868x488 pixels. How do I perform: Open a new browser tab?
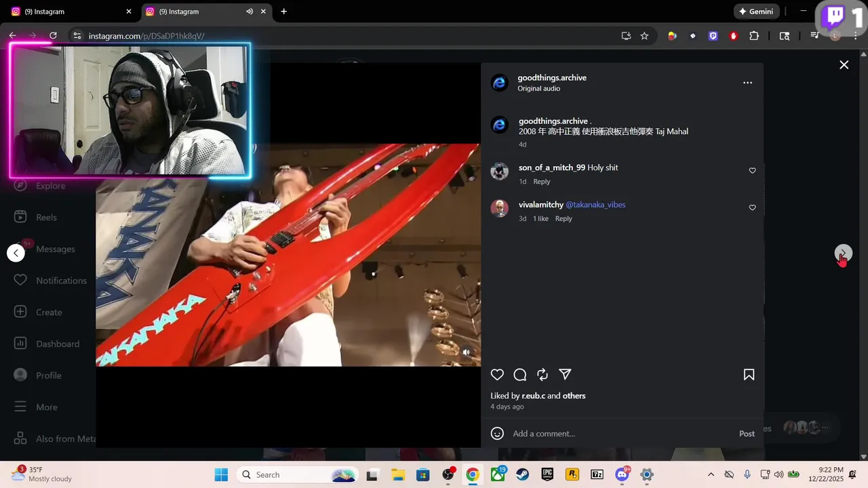(x=283, y=12)
